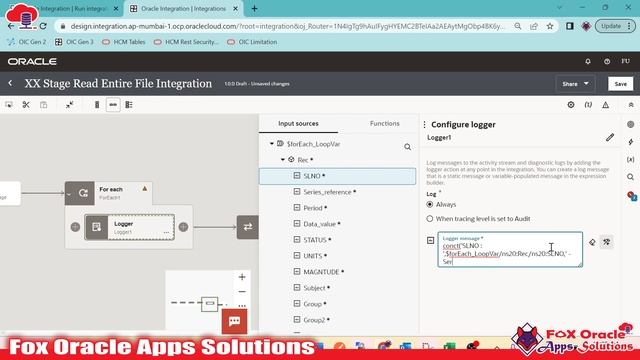Click inside the Logger message field
This screenshot has width=640, height=360.
[x=510, y=250]
